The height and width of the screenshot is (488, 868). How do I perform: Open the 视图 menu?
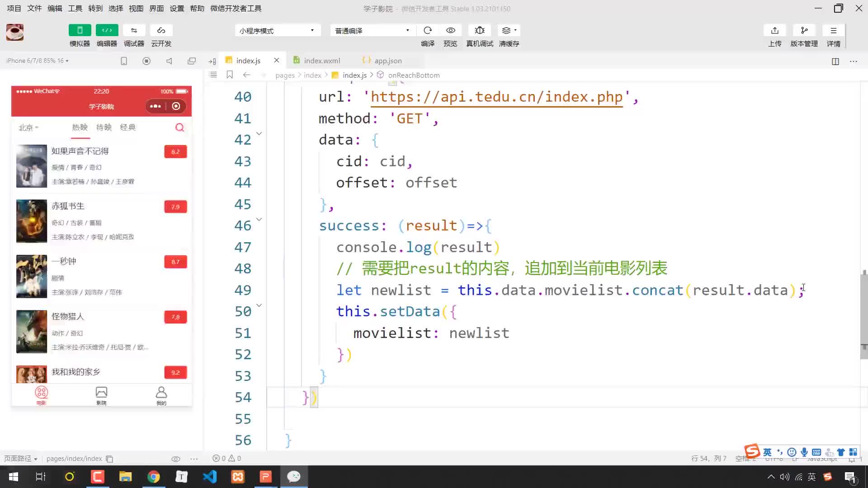tap(136, 8)
